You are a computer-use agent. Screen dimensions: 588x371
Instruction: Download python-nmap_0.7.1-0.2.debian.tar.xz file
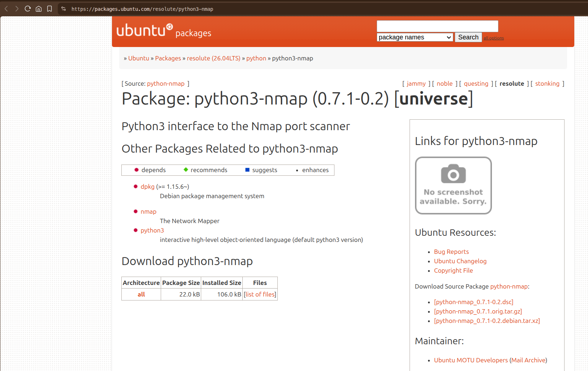[487, 321]
